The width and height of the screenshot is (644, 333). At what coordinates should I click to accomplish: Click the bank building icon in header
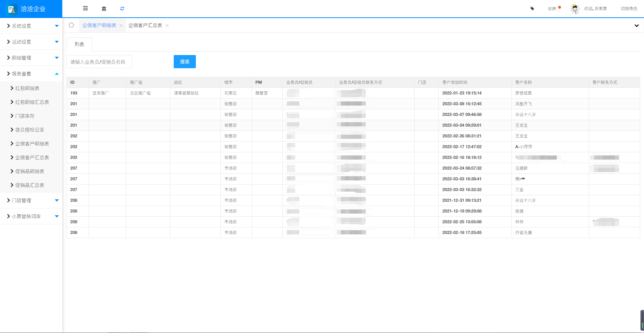(104, 8)
